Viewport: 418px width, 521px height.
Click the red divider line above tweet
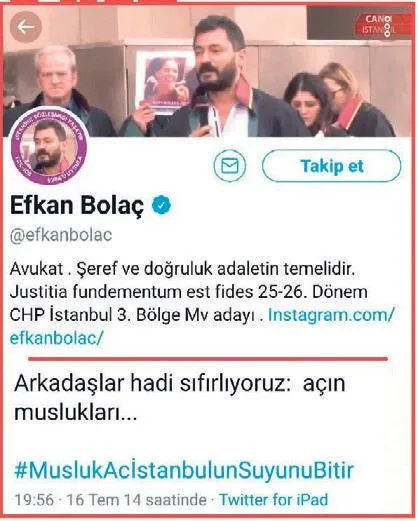click(x=208, y=359)
